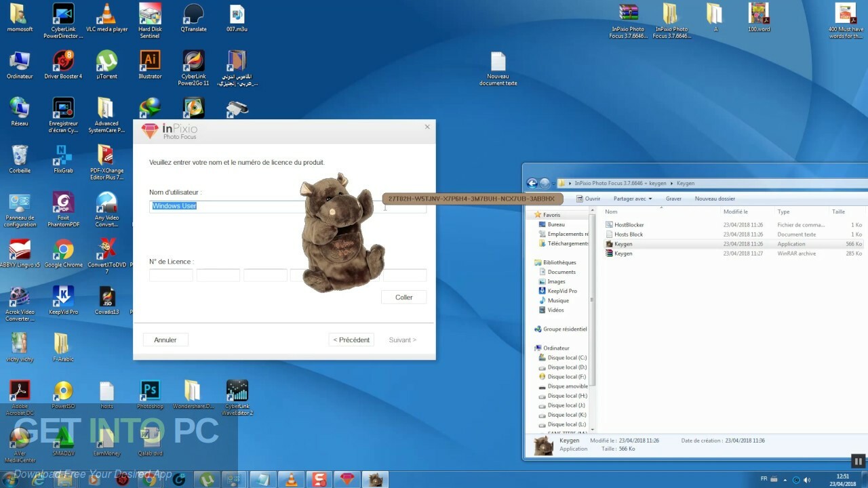Click the Explorer navigation pane scrollbar
Viewport: 868px width, 488px height.
(x=593, y=298)
